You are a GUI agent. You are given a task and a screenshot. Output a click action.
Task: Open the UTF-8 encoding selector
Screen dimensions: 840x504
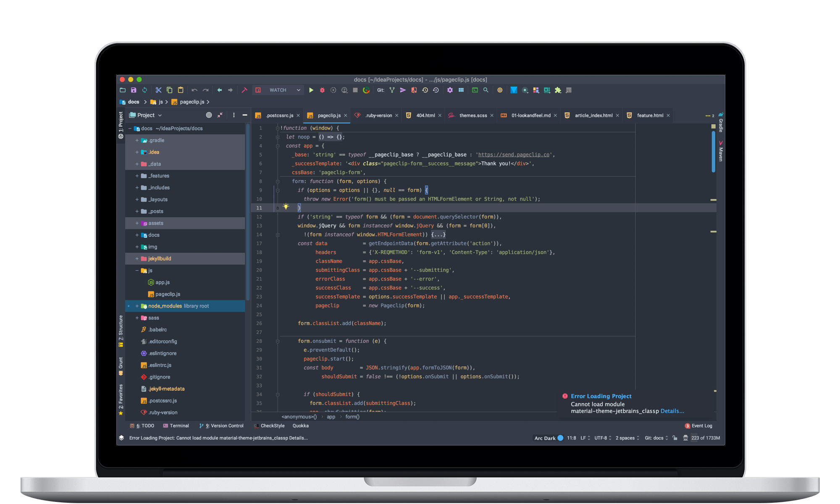point(603,438)
